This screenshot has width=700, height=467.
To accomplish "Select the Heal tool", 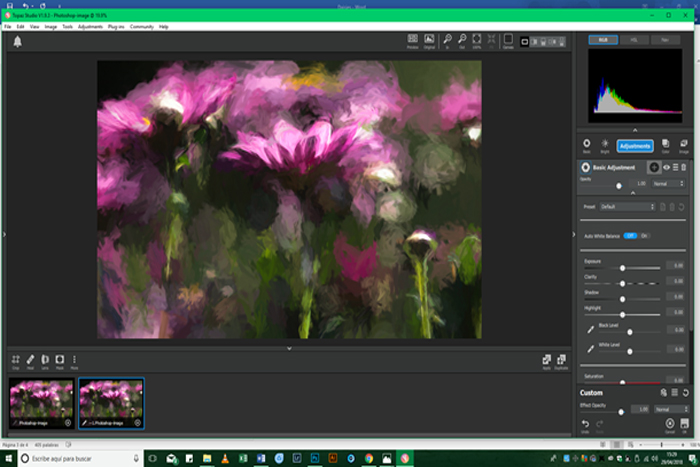I will point(30,359).
